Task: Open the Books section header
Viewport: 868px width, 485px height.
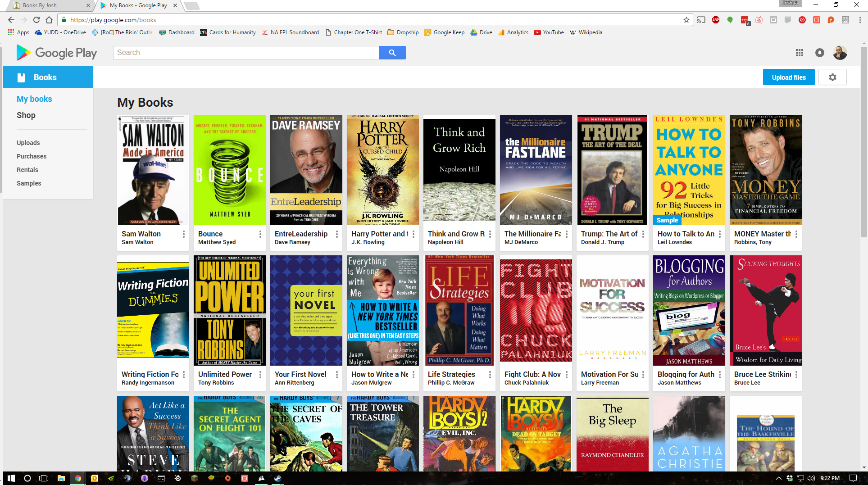Action: tap(48, 77)
